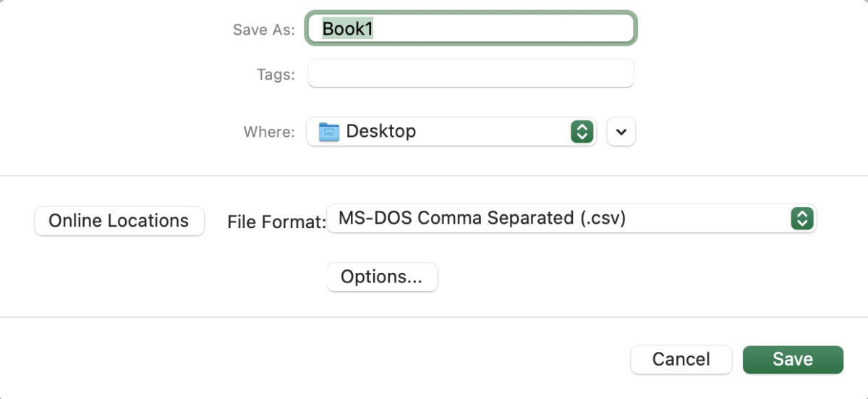Image resolution: width=868 pixels, height=399 pixels.
Task: Click the highlighted Book1 filename text
Action: click(x=347, y=29)
